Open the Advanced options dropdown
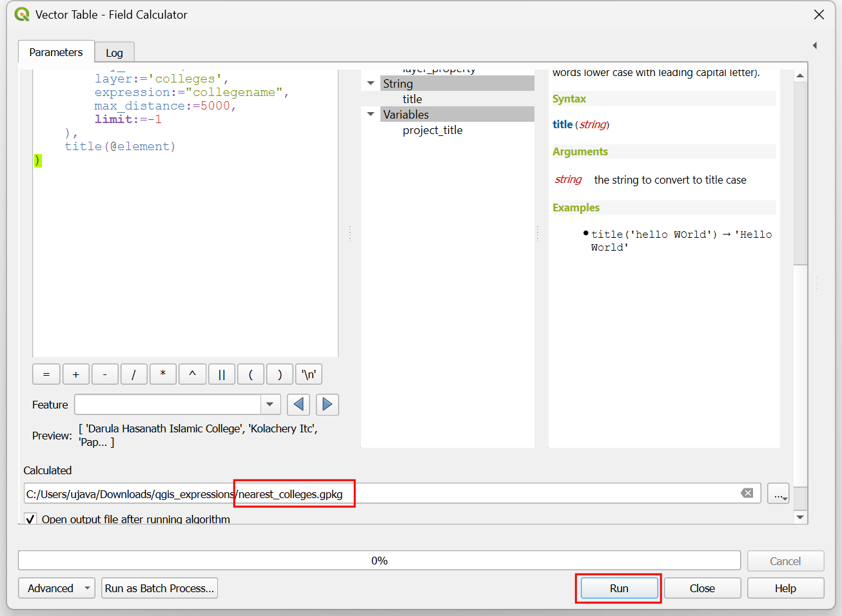This screenshot has width=842, height=616. (x=57, y=588)
